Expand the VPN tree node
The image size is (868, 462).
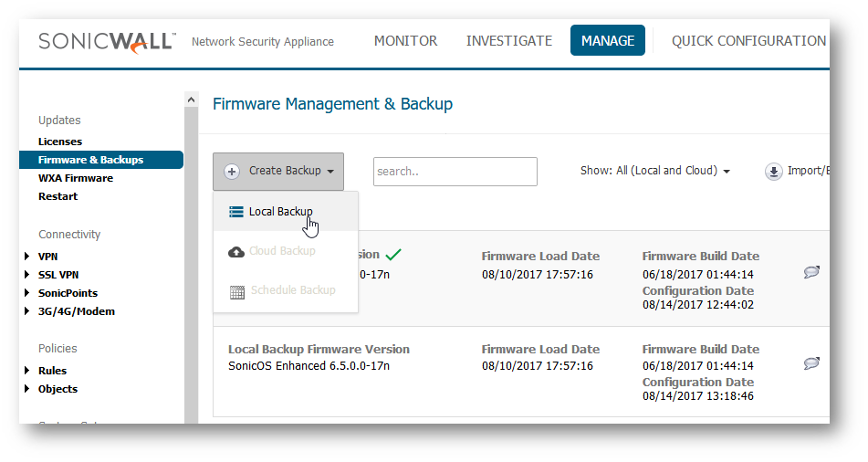coord(27,257)
